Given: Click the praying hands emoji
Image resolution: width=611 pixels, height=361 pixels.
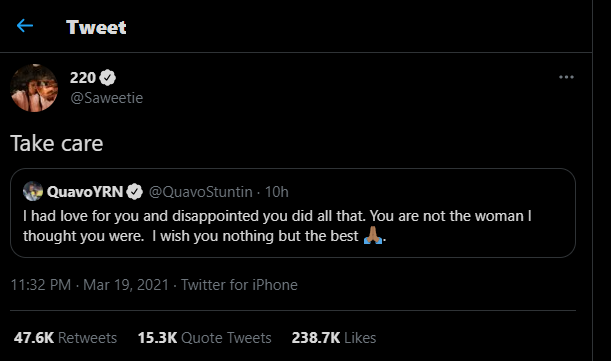Looking at the screenshot, I should 373,235.
